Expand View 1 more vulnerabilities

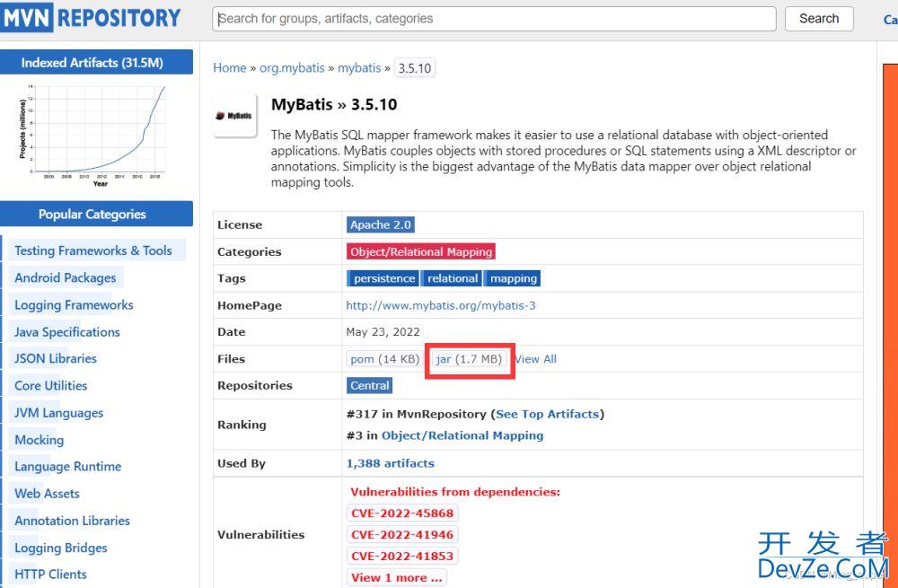click(396, 578)
